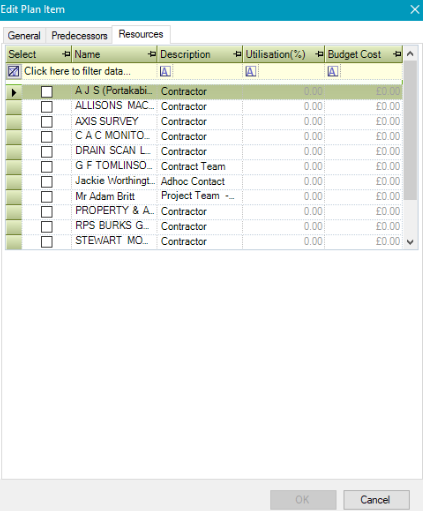Check the DRAIN SCAN resource checkbox
This screenshot has height=511, width=423.
click(47, 152)
